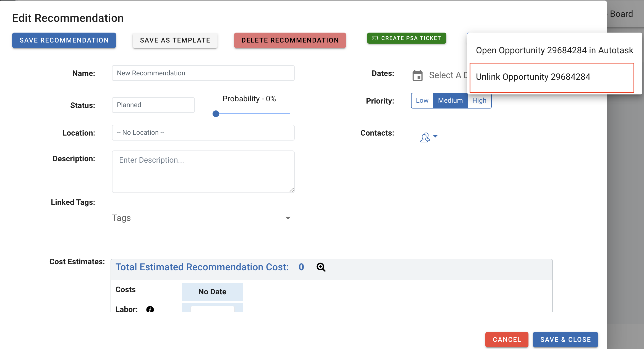This screenshot has height=349, width=644.
Task: Expand the Linked Tags dropdown
Action: [288, 218]
